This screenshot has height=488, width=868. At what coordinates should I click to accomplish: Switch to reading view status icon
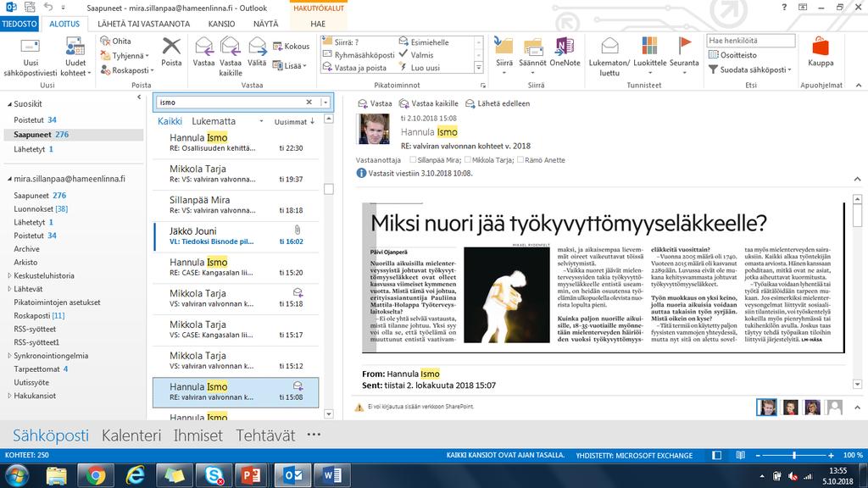(740, 455)
